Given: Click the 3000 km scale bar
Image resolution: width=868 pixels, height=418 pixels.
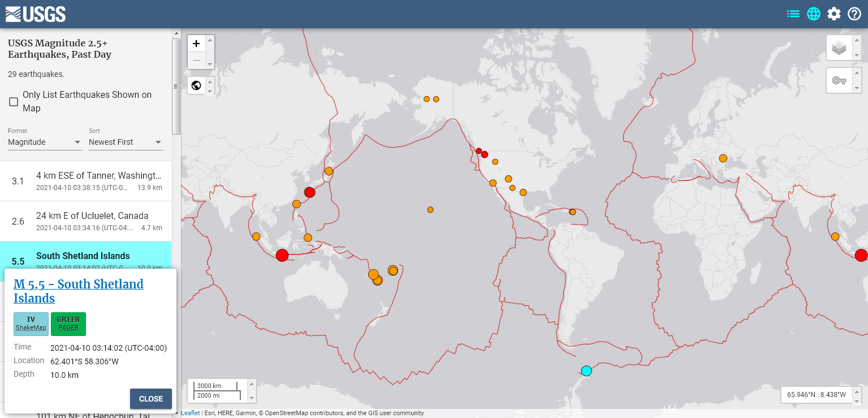Looking at the screenshot, I should click(217, 386).
